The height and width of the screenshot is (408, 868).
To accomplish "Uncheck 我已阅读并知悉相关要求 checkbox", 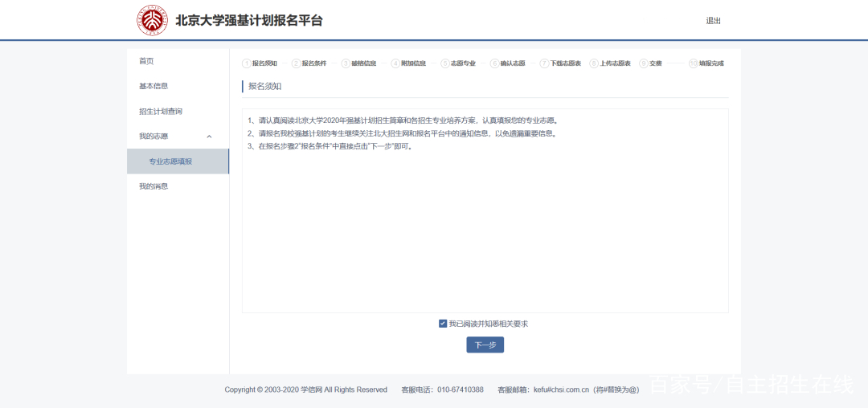I will click(443, 324).
